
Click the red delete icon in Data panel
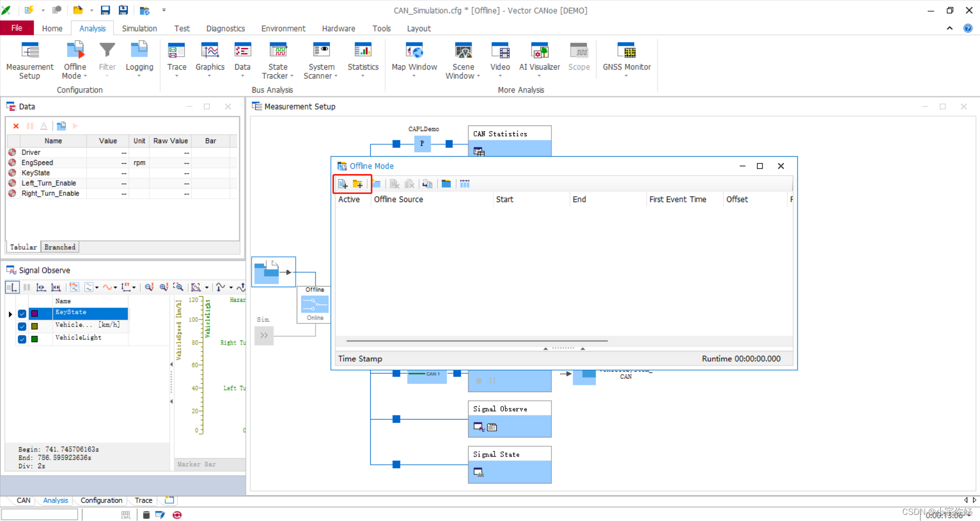[16, 126]
